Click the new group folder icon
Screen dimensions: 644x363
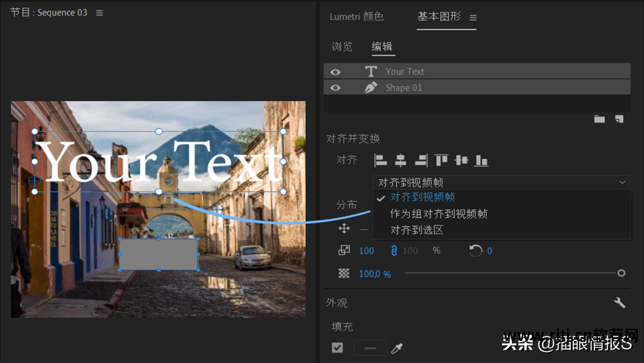coord(600,118)
